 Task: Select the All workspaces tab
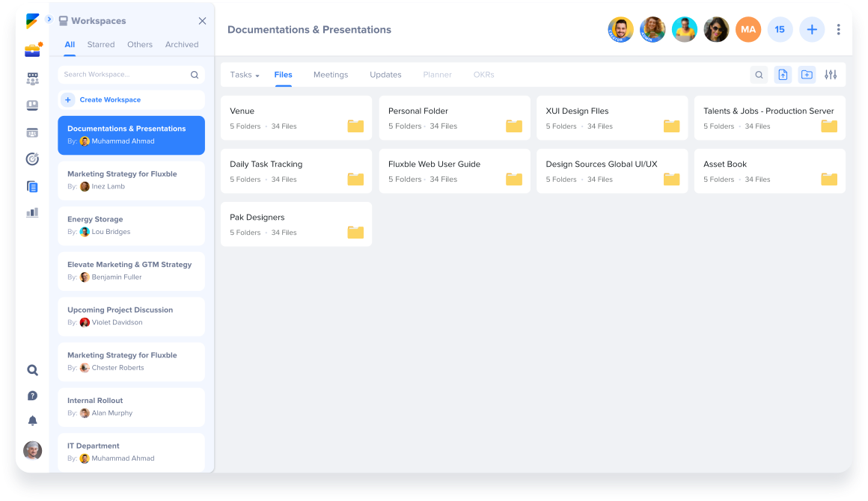(x=70, y=44)
